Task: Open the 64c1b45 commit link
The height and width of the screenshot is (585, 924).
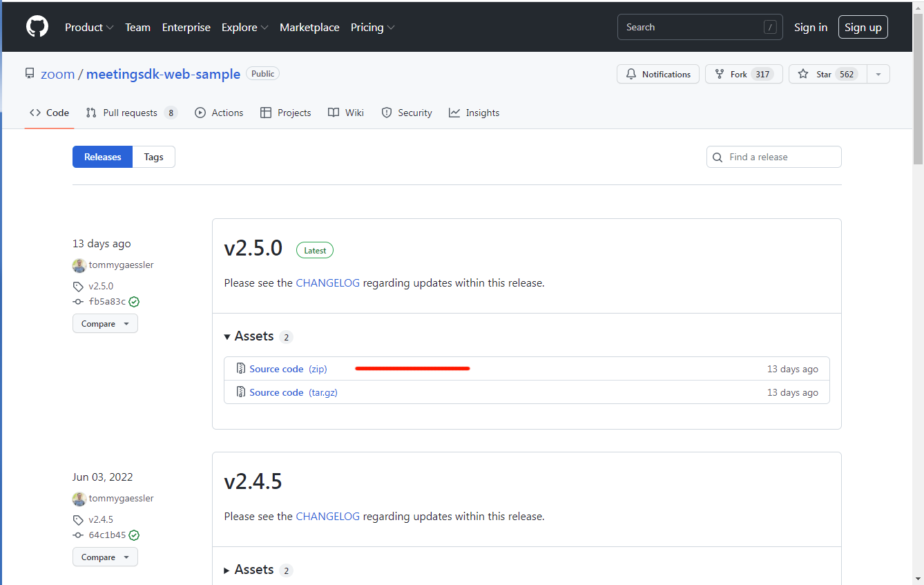Action: 107,535
